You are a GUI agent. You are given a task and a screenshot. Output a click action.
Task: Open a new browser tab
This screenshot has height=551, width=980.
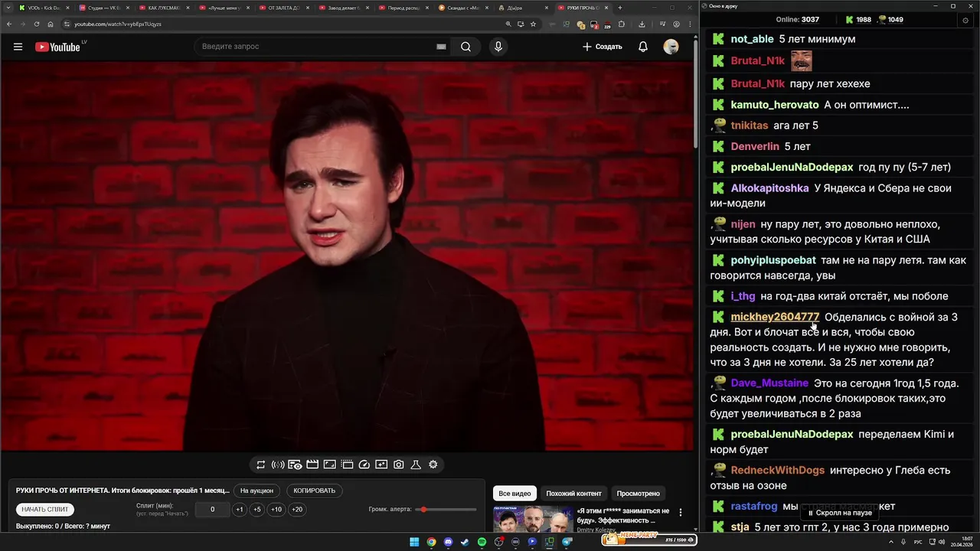click(x=620, y=8)
